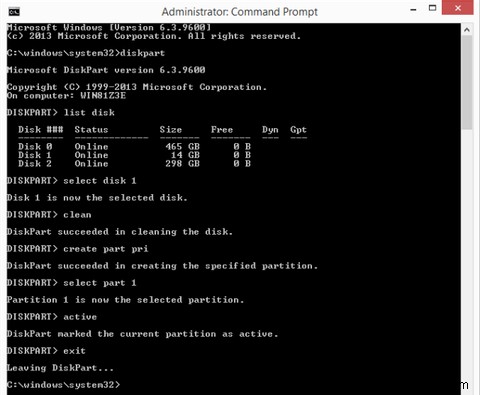Click the '14 GB' size value
480x395 pixels.
185,155
